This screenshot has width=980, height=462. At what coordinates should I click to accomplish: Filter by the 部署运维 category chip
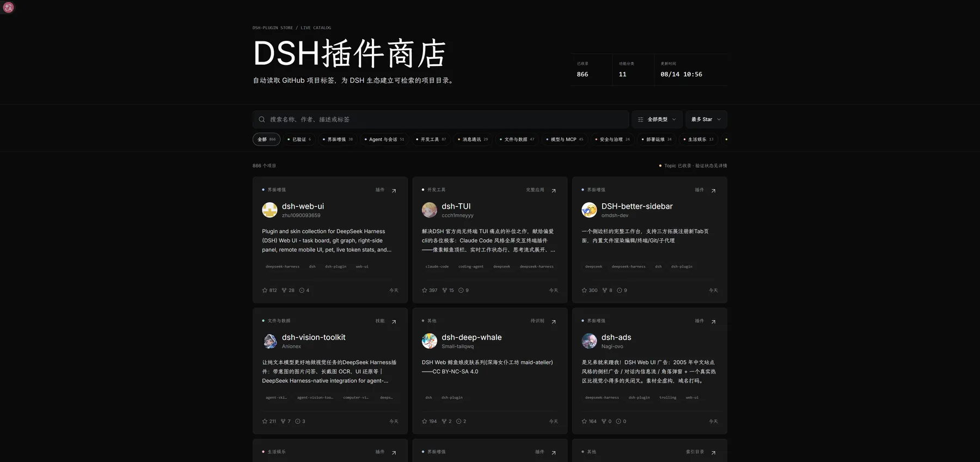pyautogui.click(x=657, y=139)
